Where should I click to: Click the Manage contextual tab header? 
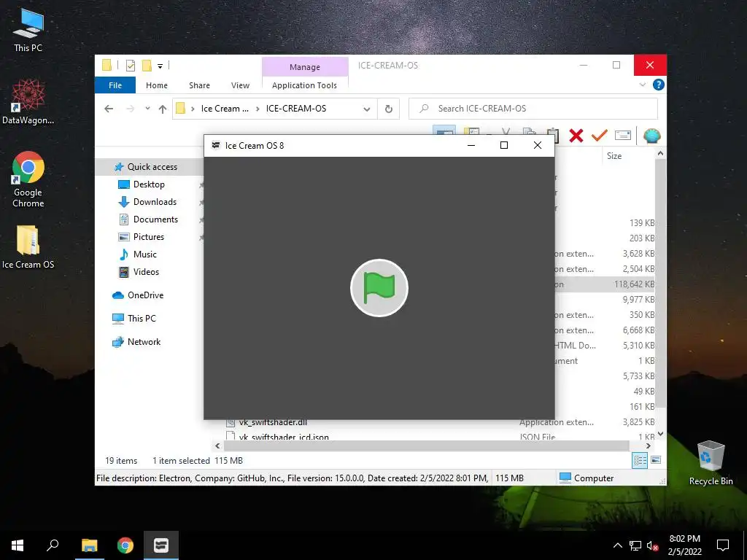click(x=305, y=67)
